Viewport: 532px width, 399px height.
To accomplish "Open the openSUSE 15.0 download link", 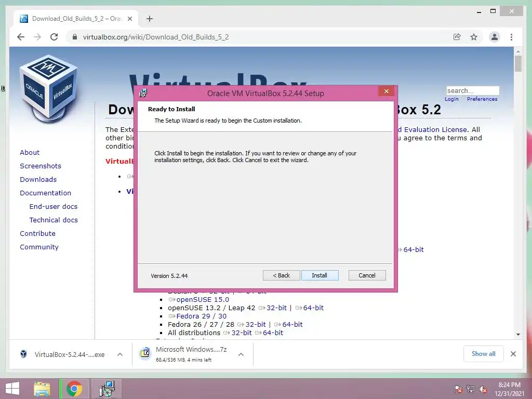I will point(202,300).
